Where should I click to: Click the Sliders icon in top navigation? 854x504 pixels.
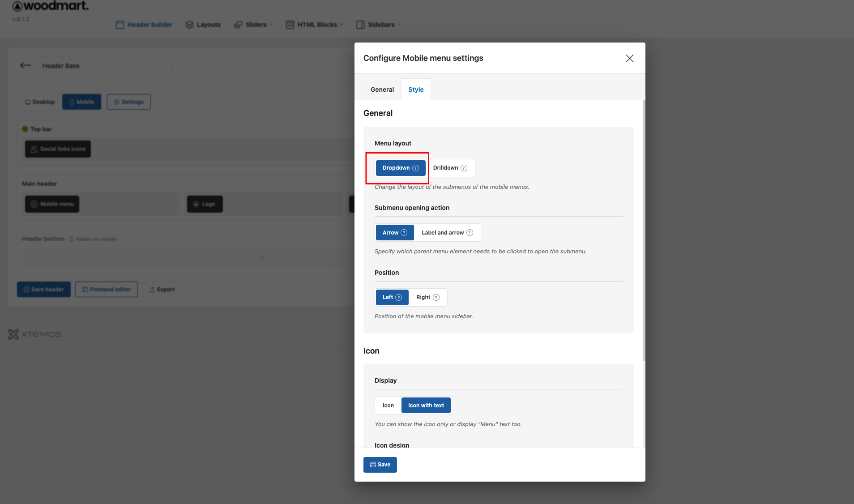point(238,25)
